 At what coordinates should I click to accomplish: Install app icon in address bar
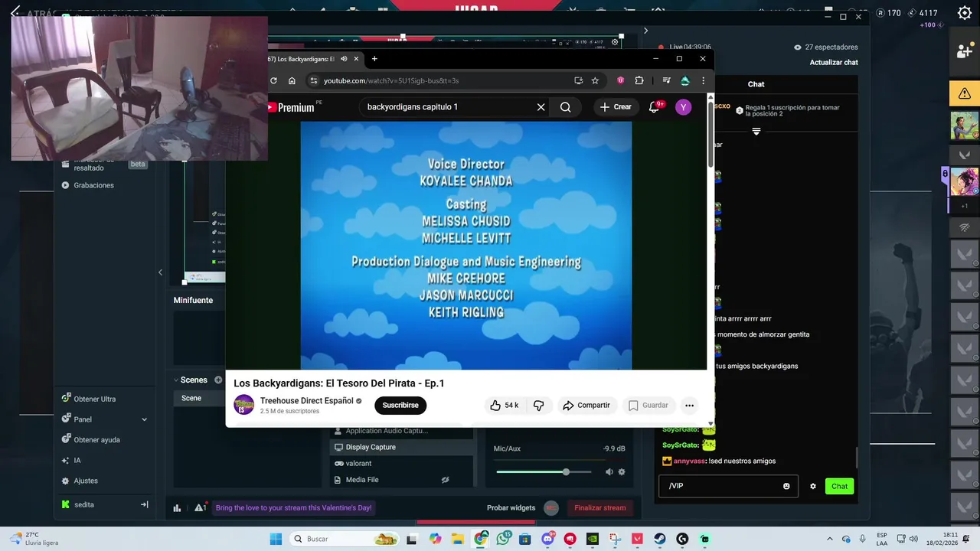579,80
